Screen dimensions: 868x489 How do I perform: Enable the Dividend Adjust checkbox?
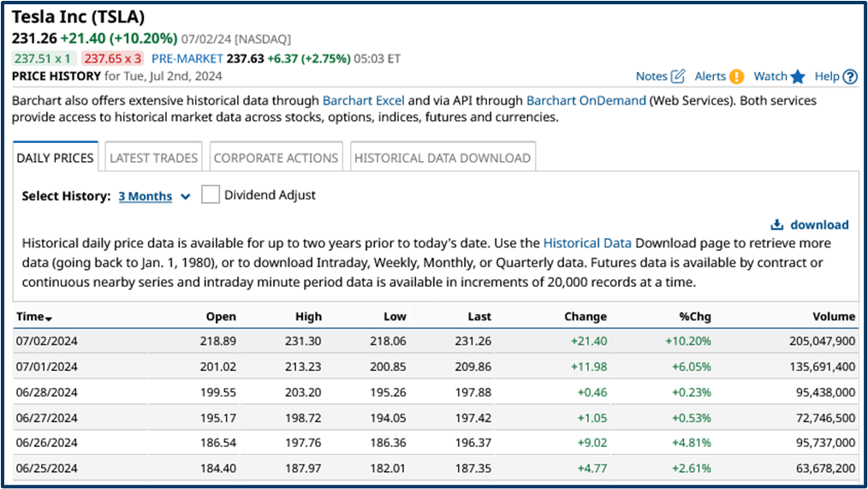(211, 194)
